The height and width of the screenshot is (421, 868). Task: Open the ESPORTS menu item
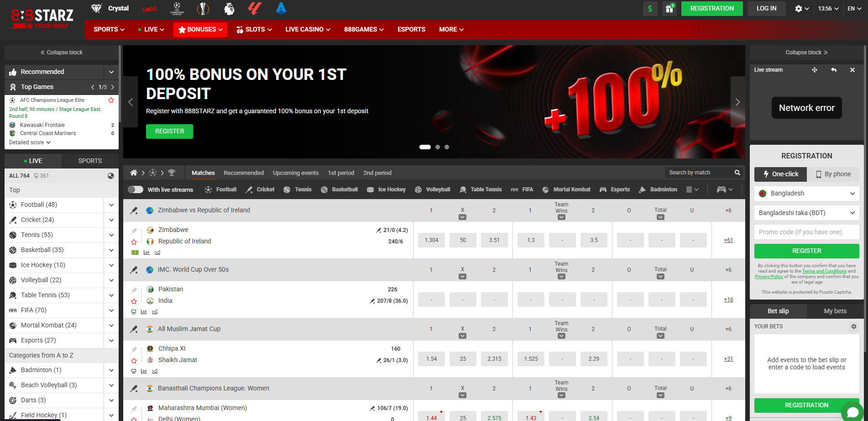(x=411, y=29)
